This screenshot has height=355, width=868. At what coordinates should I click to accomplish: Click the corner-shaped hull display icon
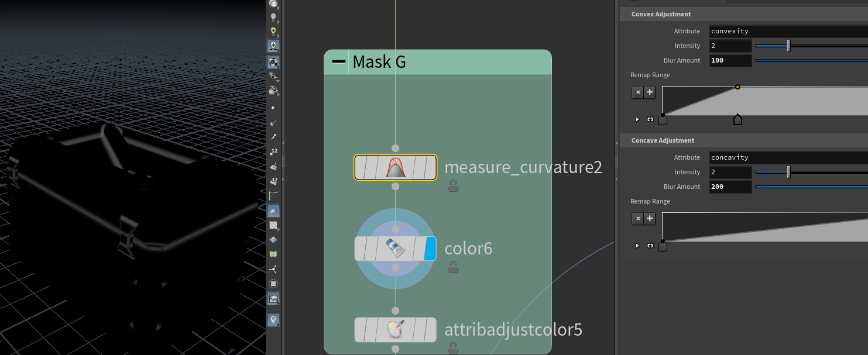point(273,195)
